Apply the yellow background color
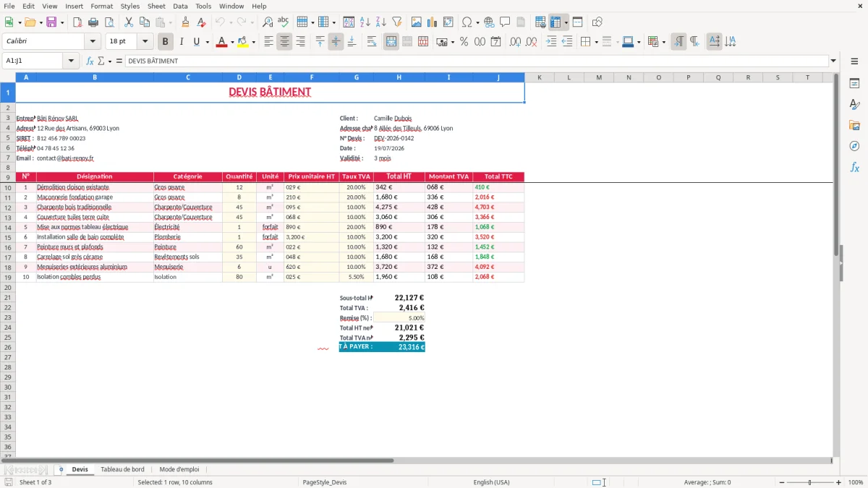This screenshot has height=488, width=868. [243, 42]
